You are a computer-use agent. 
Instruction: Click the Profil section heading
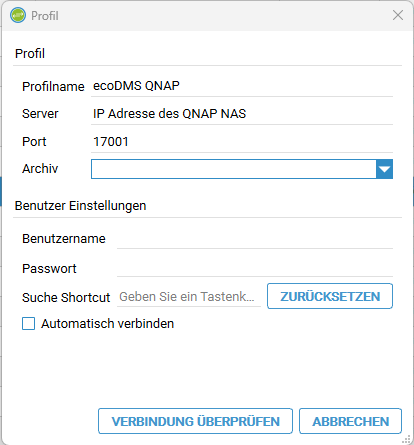tap(30, 54)
